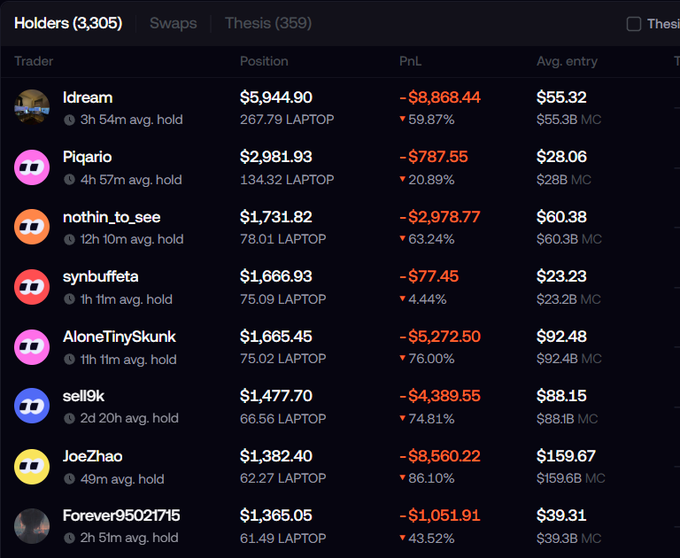Click the down arrow next to 59.87%

402,119
